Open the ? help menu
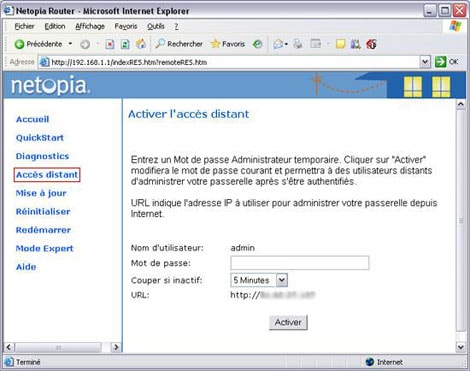Screen dimensions: 470x371 [x=176, y=26]
